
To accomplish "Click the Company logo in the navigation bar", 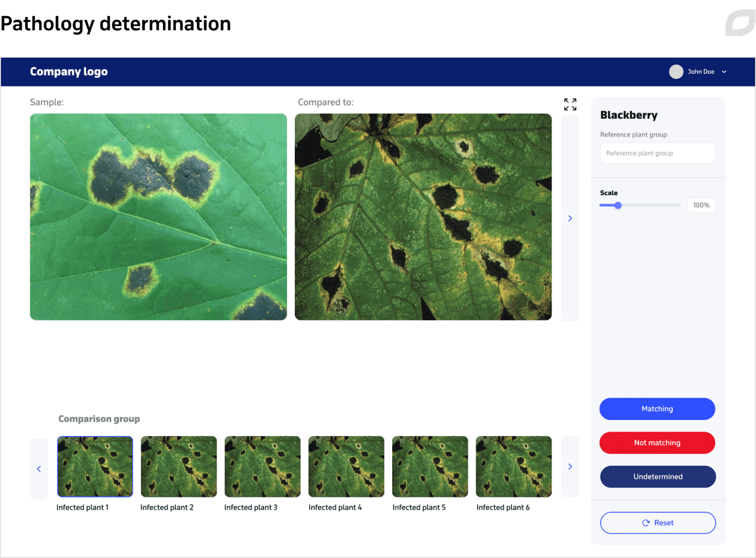I will [x=69, y=72].
